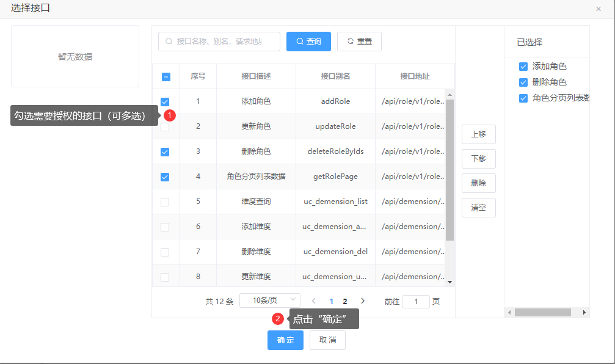Click the 查询 search button
The image size is (615, 364).
tap(308, 42)
